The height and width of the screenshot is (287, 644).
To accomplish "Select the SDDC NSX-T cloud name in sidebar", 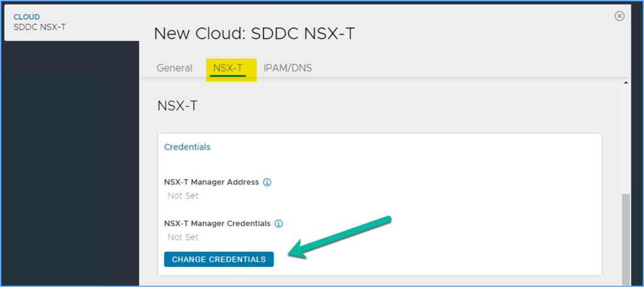I will click(40, 27).
